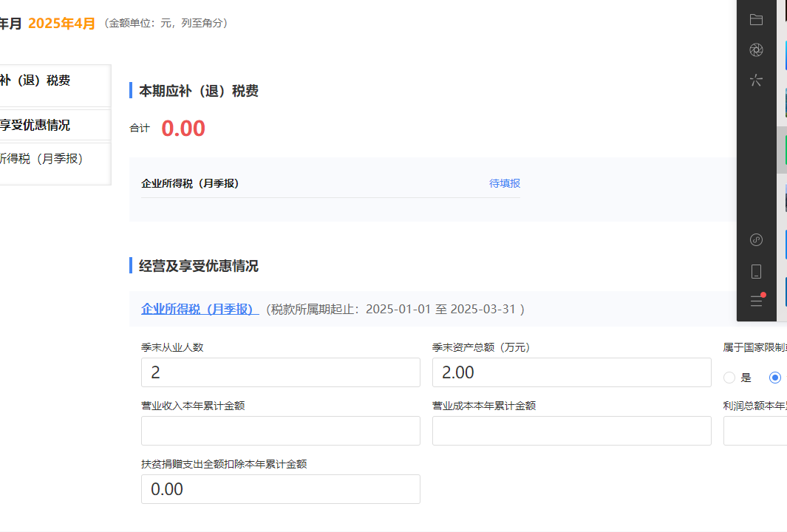The height and width of the screenshot is (532, 787).
Task: Click the 税款所属期起止 date range text
Action: [x=395, y=309]
